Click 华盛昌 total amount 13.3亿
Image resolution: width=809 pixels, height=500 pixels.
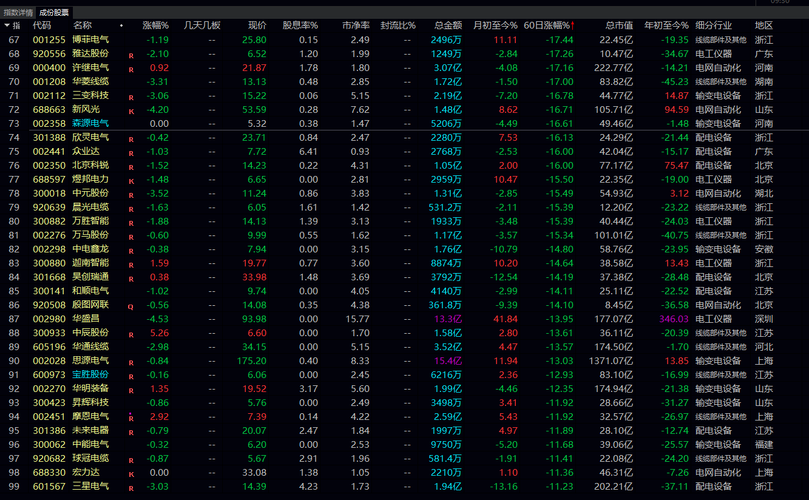pos(448,318)
